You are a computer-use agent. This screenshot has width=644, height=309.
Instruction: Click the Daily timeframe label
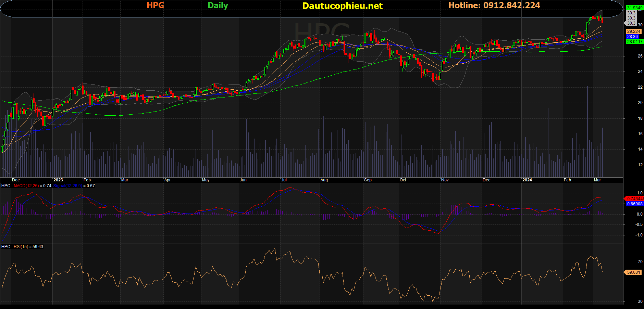218,5
